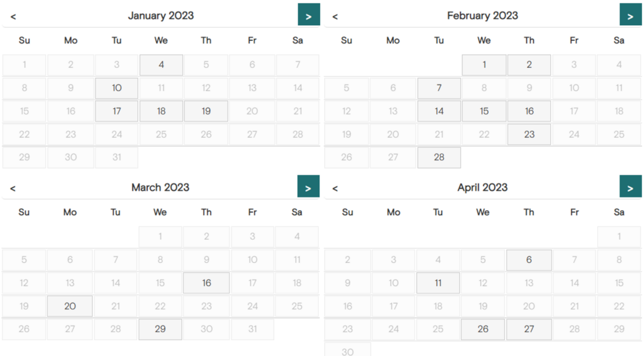Click next arrow beside January 2023
This screenshot has width=644, height=356.
tap(309, 14)
